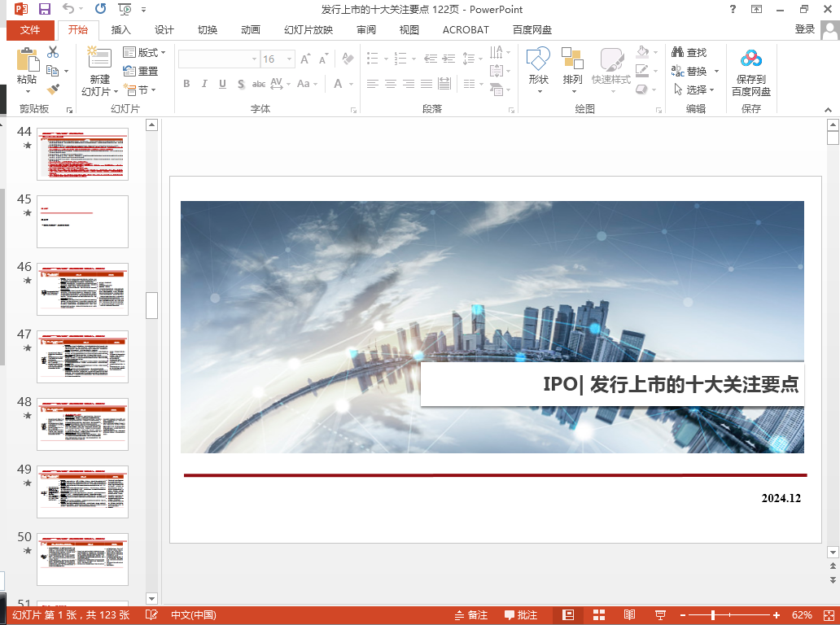Click 重置 reset slide button
This screenshot has width=840, height=625.
(140, 71)
